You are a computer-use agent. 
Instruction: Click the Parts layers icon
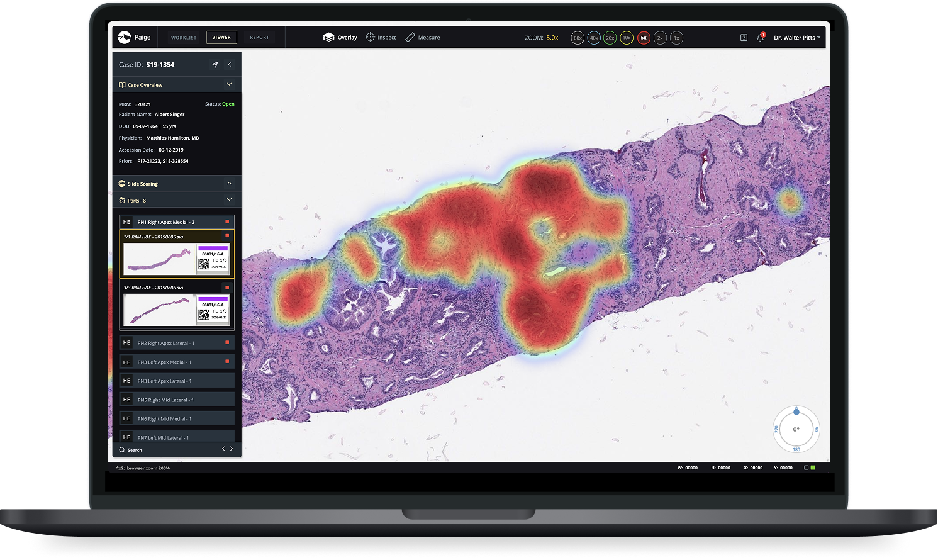(x=122, y=200)
